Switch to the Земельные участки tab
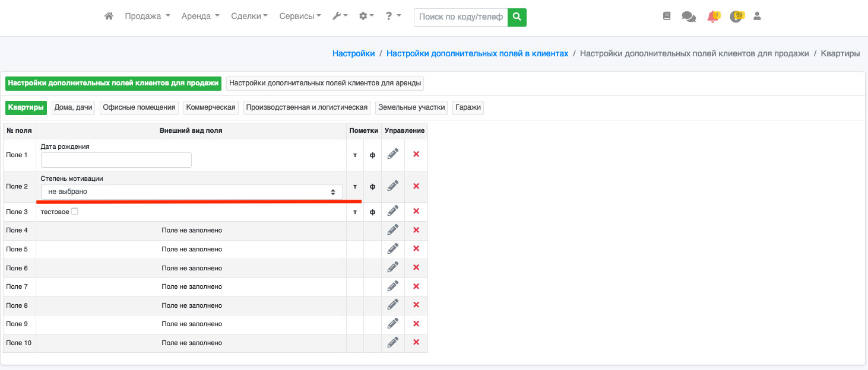 click(x=411, y=107)
